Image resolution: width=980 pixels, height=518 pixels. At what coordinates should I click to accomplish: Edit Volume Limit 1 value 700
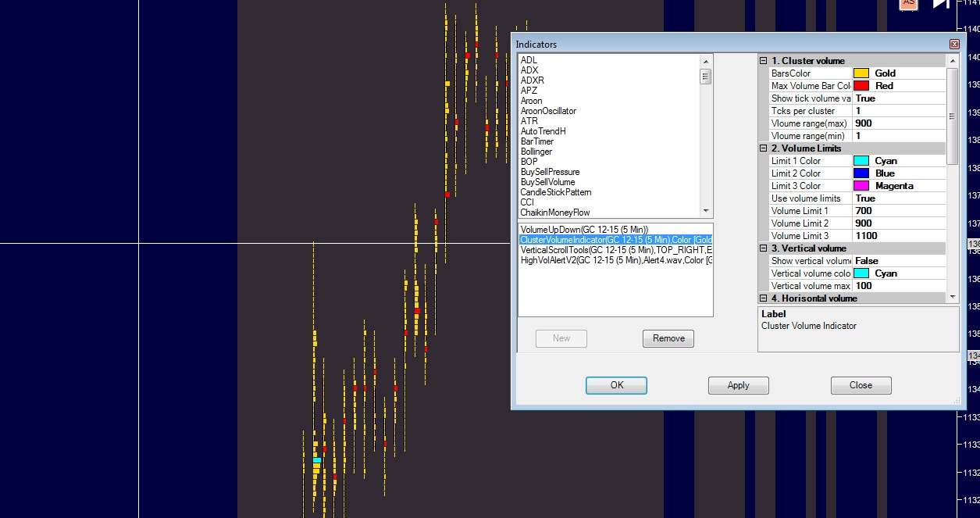tap(899, 211)
